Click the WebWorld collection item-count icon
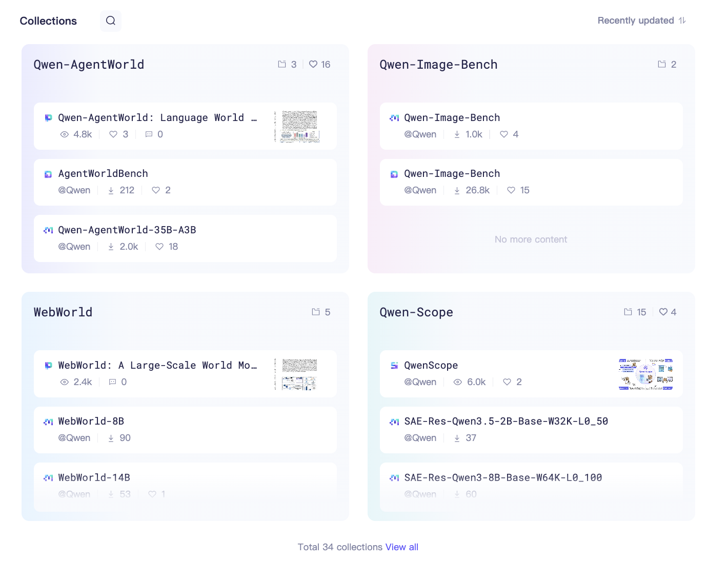This screenshot has height=561, width=728. (x=316, y=312)
